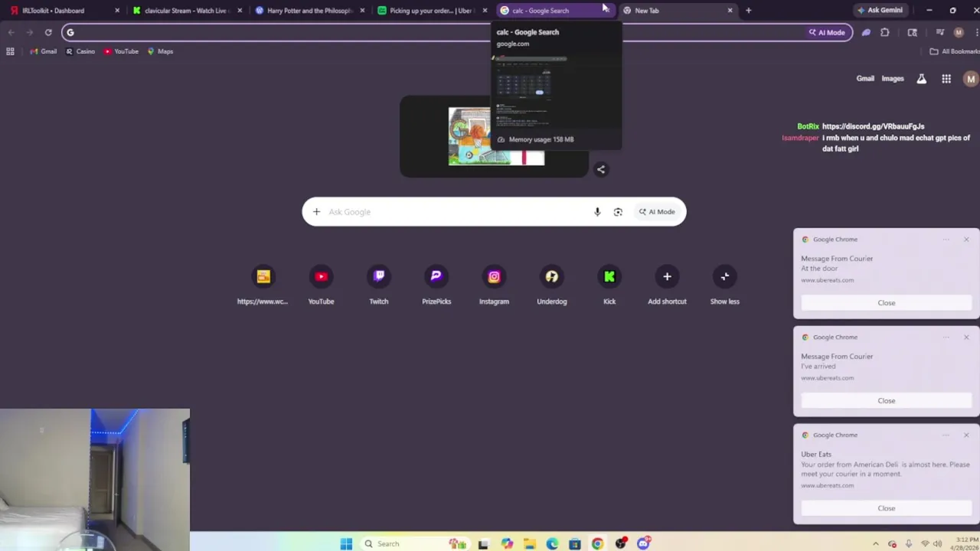The width and height of the screenshot is (980, 551).
Task: Click AI Mode in the address bar
Action: [x=827, y=32]
